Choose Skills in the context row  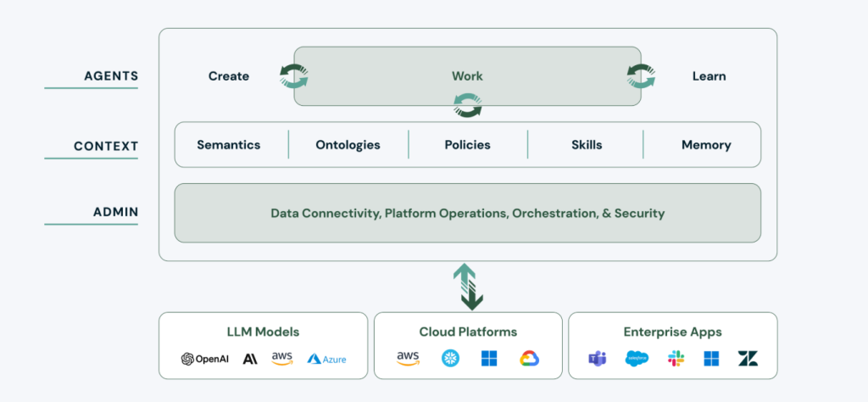(x=587, y=145)
